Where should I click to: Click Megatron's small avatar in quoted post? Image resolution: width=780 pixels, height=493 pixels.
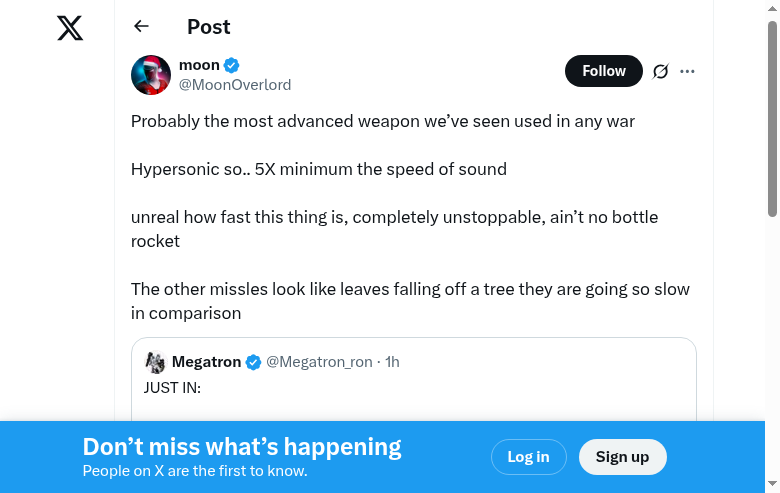coord(155,362)
